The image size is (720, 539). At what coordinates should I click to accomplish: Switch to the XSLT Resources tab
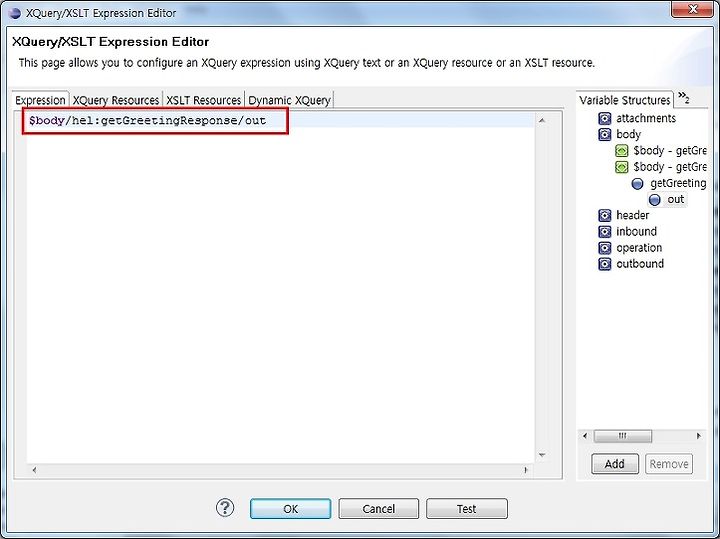pyautogui.click(x=203, y=100)
